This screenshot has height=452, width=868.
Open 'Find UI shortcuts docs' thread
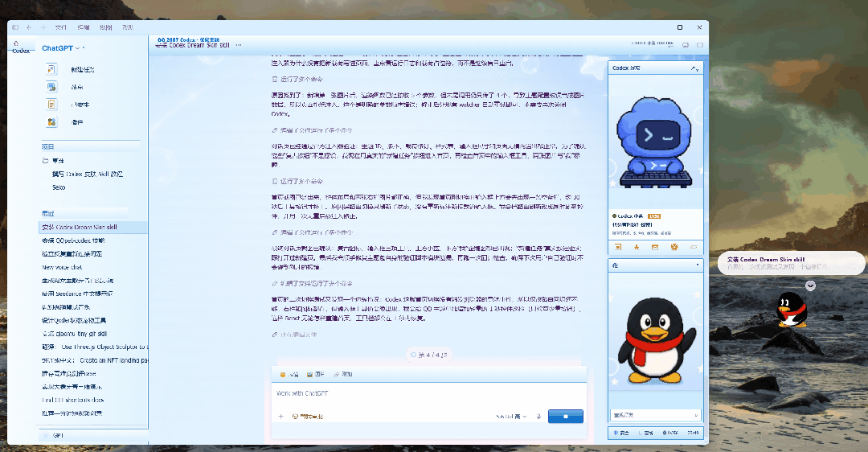click(72, 400)
